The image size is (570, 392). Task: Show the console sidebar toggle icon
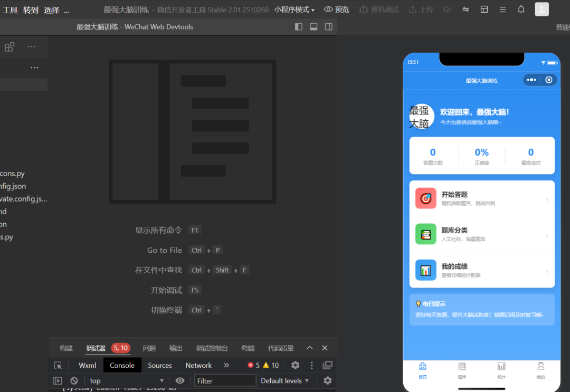click(x=58, y=381)
